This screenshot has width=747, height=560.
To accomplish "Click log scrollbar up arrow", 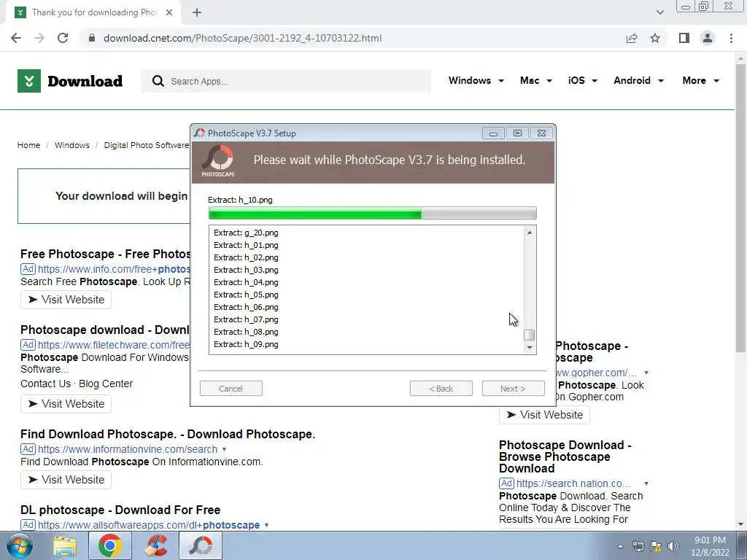I will click(530, 233).
